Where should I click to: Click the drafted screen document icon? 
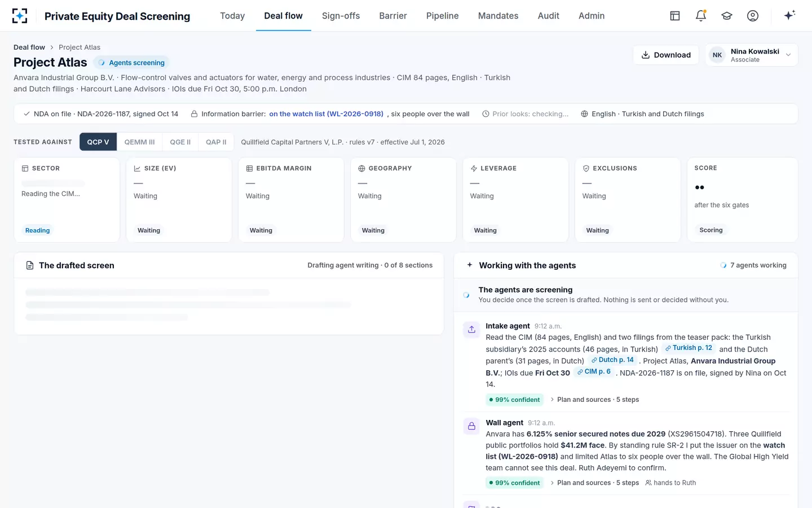point(30,265)
